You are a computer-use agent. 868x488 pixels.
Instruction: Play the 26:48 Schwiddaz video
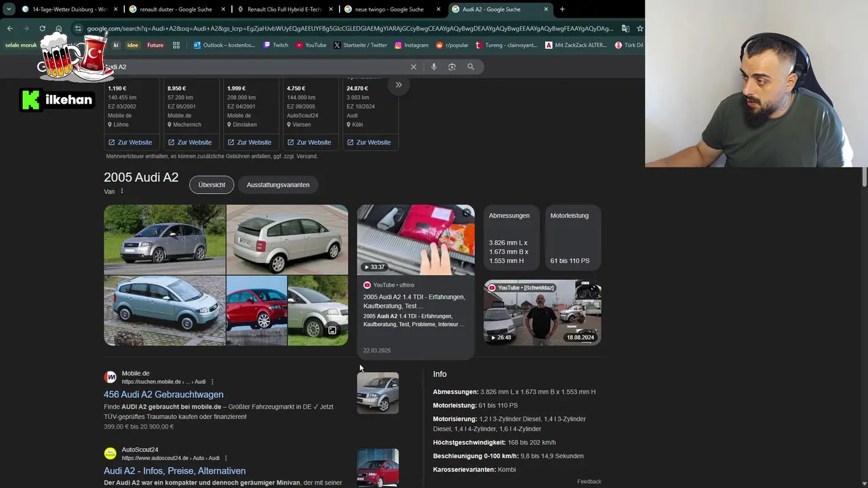tap(542, 312)
